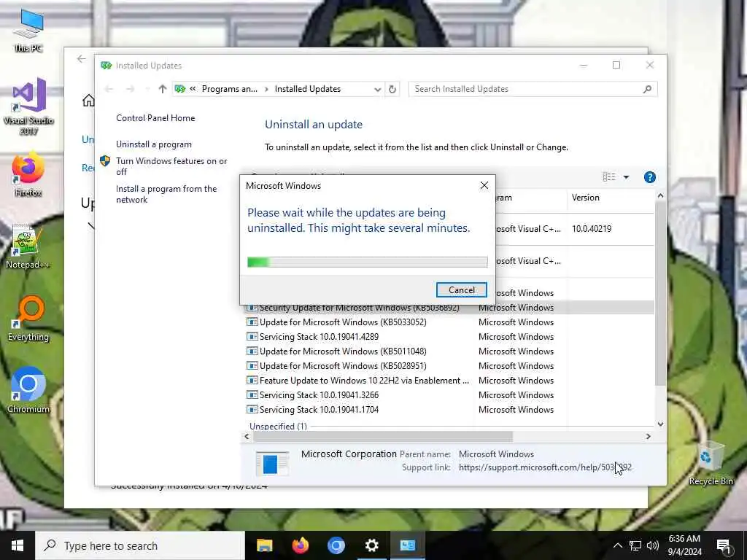Click the horizontal scrollbar thumb
Screen dimensions: 747x560
pyautogui.click(x=382, y=436)
